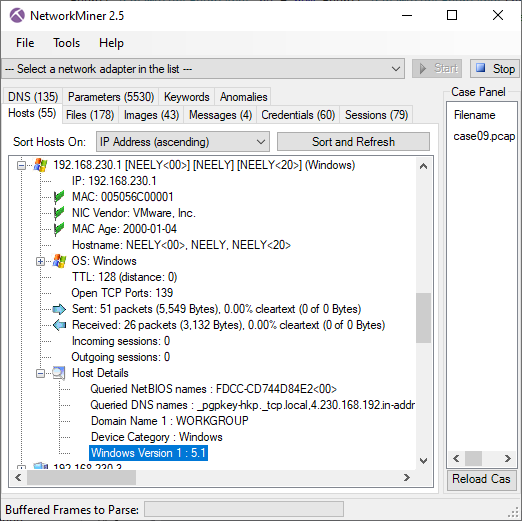
Task: Switch to the Messages (4) tab
Action: [x=220, y=115]
